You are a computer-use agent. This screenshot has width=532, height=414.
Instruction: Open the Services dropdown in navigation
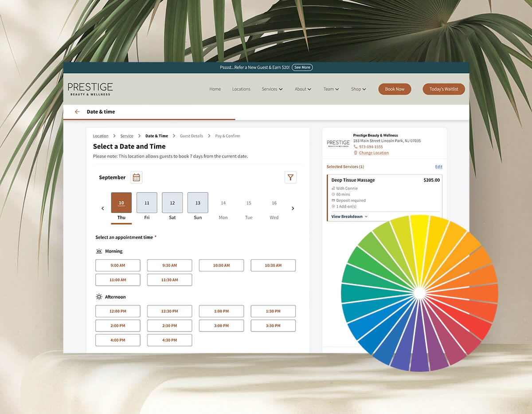pos(272,89)
